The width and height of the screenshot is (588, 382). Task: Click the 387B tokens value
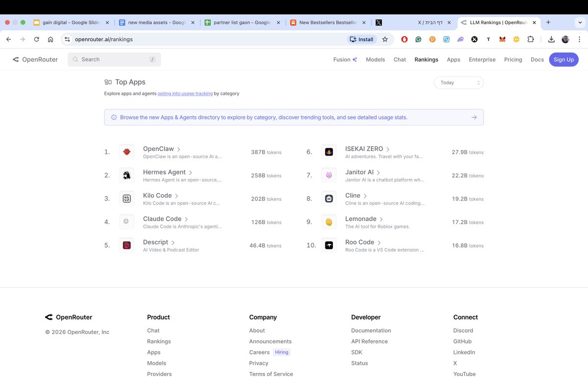tap(266, 152)
